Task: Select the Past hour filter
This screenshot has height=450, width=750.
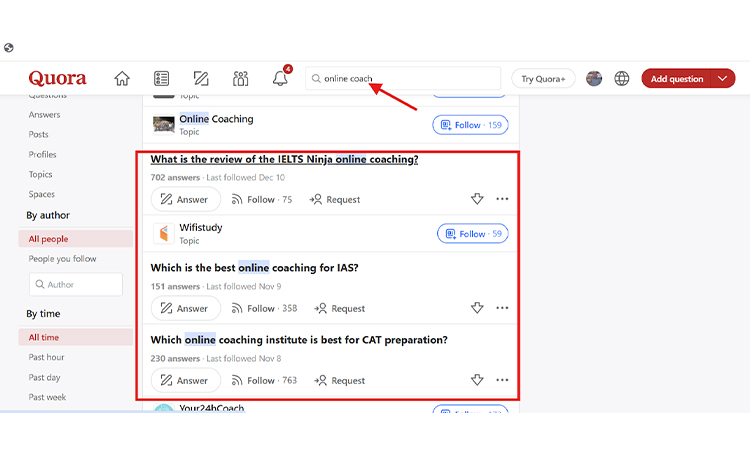Action: (46, 357)
